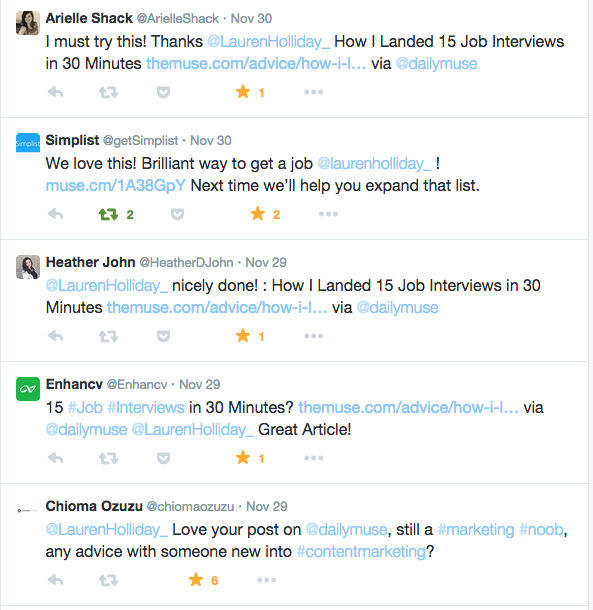Open Heather John's profile picture

pos(28,267)
